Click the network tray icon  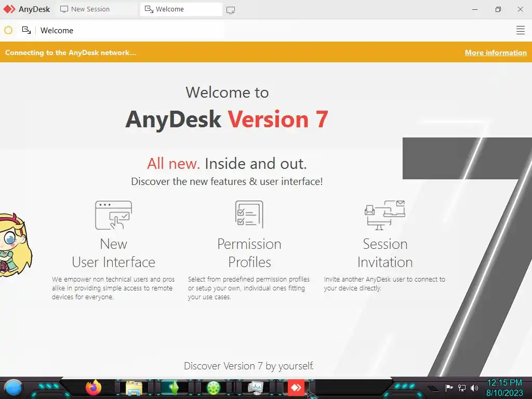tap(462, 388)
